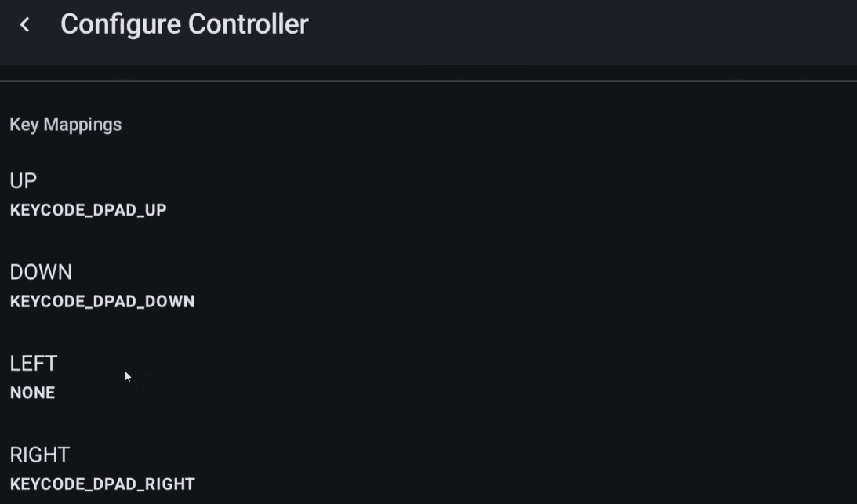Image resolution: width=857 pixels, height=504 pixels.
Task: Select the DOWN label
Action: [x=42, y=272]
